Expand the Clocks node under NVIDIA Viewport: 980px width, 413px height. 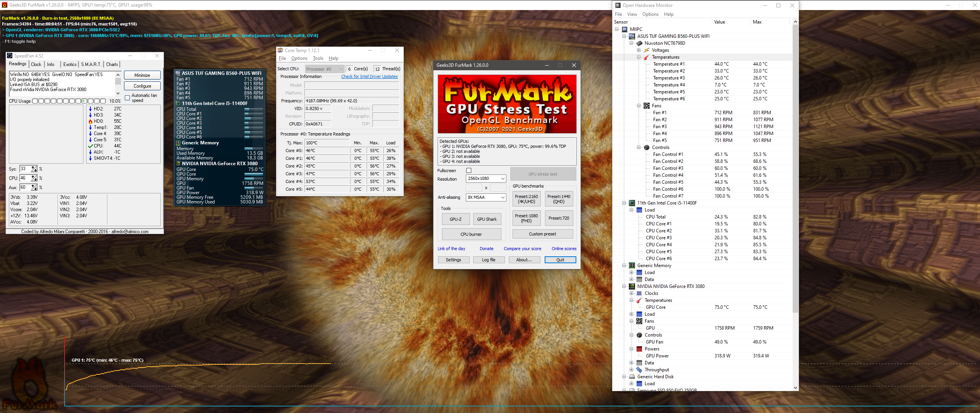pyautogui.click(x=631, y=293)
